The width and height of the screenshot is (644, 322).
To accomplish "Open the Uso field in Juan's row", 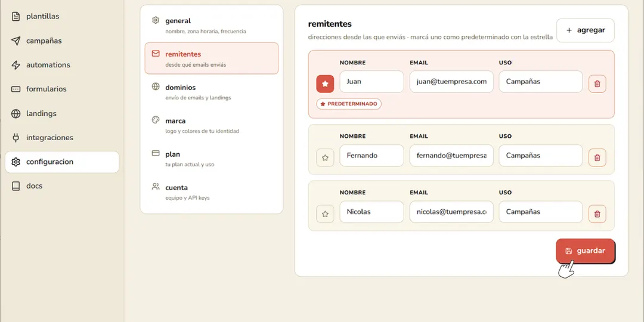I will tap(540, 81).
